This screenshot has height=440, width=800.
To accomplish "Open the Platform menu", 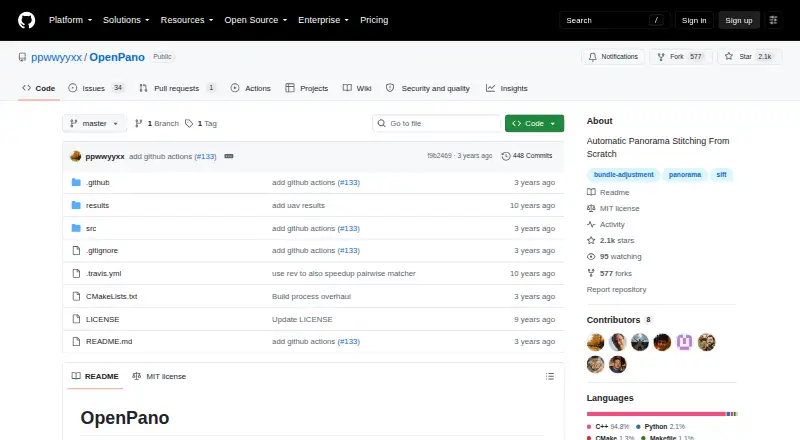I will pyautogui.click(x=70, y=20).
